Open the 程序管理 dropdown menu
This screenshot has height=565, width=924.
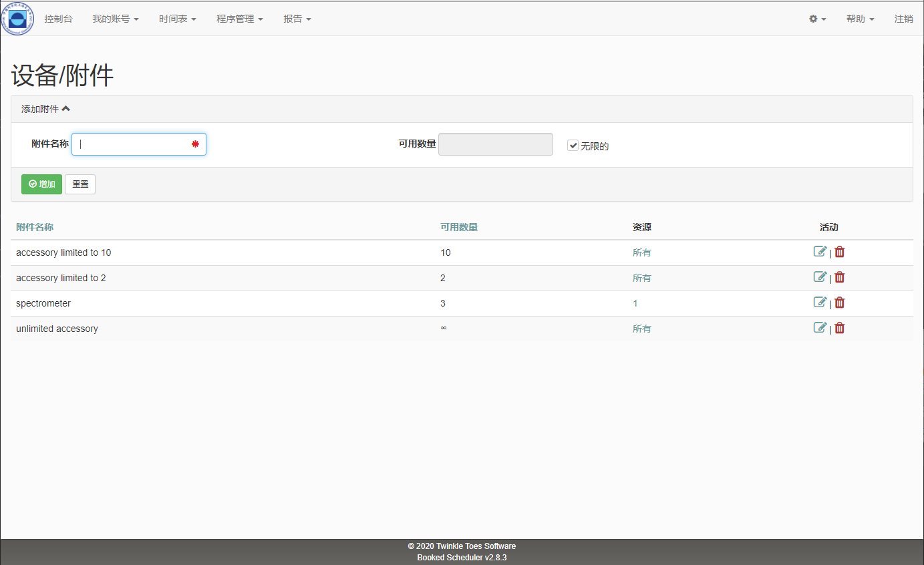tap(239, 19)
